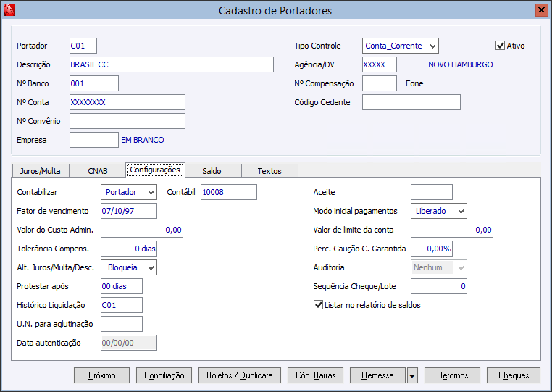Toggle the Ativo checkbox
The width and height of the screenshot is (552, 392).
[x=500, y=46]
